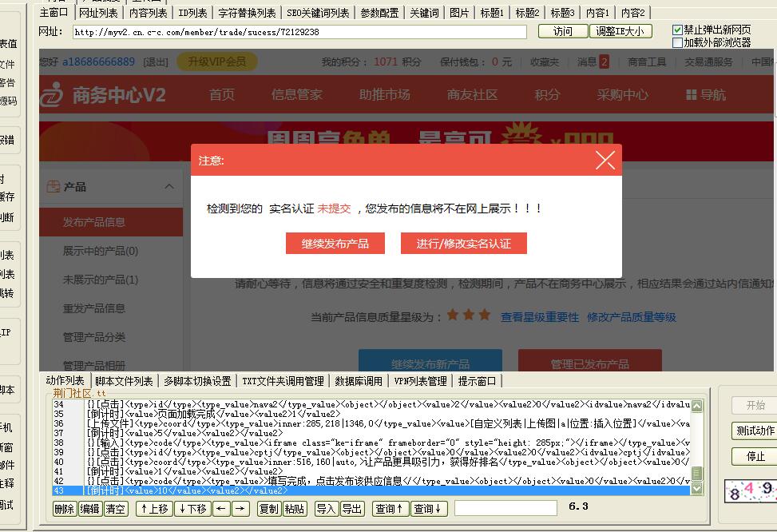Open TXT文件夹调用管理 tab
Viewport: 777px width, 532px height.
click(x=283, y=381)
